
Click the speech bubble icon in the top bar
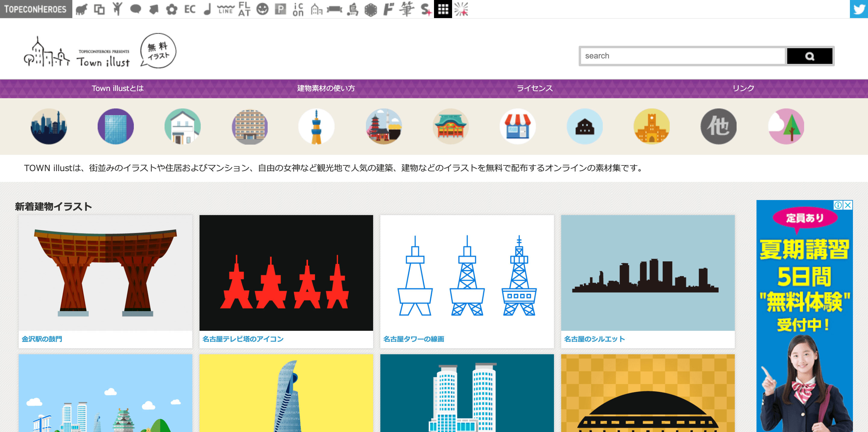click(135, 9)
